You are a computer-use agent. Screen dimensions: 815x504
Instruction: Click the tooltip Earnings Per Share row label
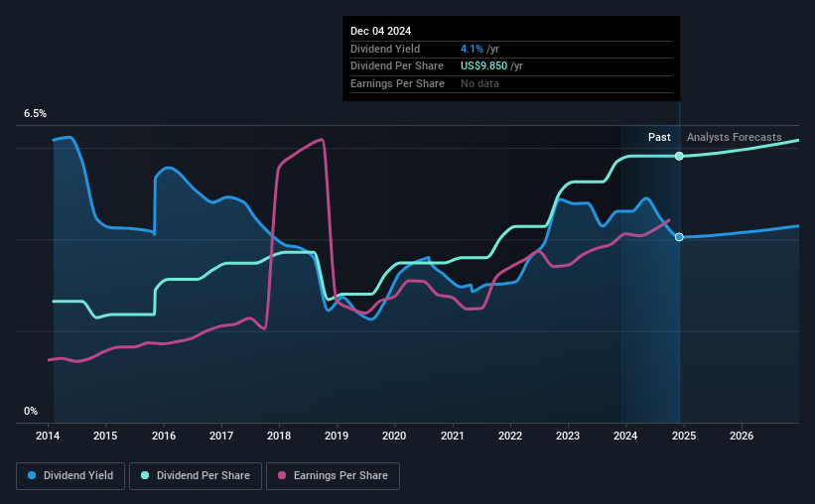click(398, 83)
